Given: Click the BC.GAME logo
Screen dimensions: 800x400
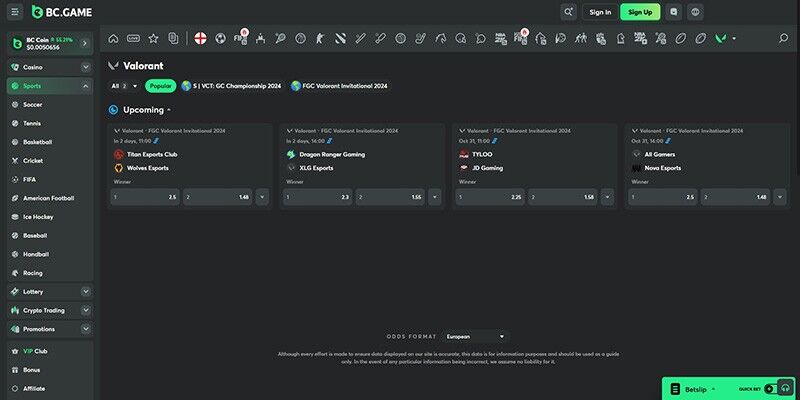Looking at the screenshot, I should pos(62,12).
